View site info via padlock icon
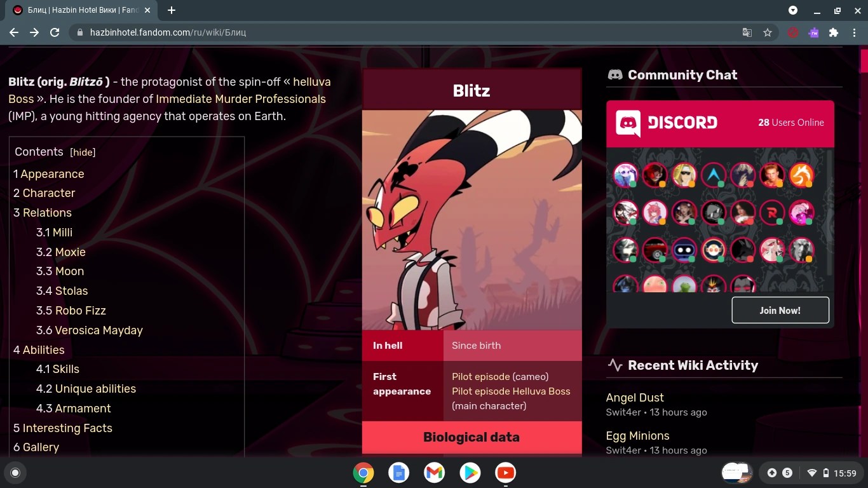 coord(79,32)
